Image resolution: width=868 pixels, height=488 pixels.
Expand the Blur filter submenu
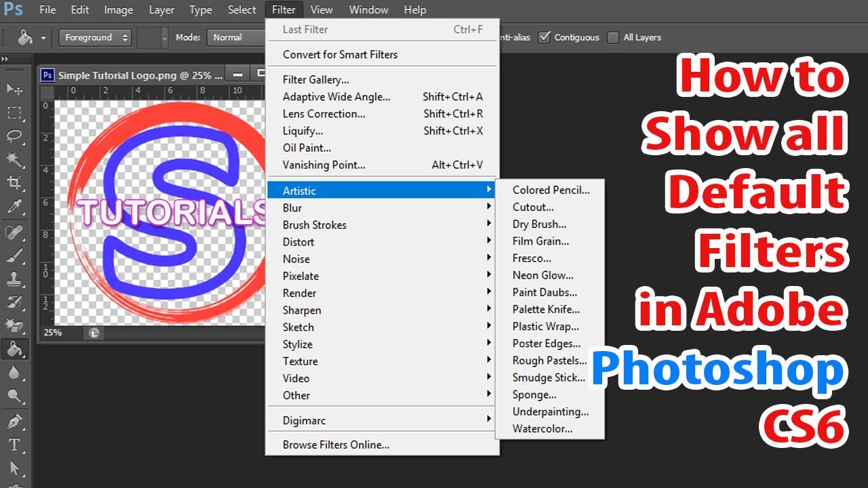point(382,208)
